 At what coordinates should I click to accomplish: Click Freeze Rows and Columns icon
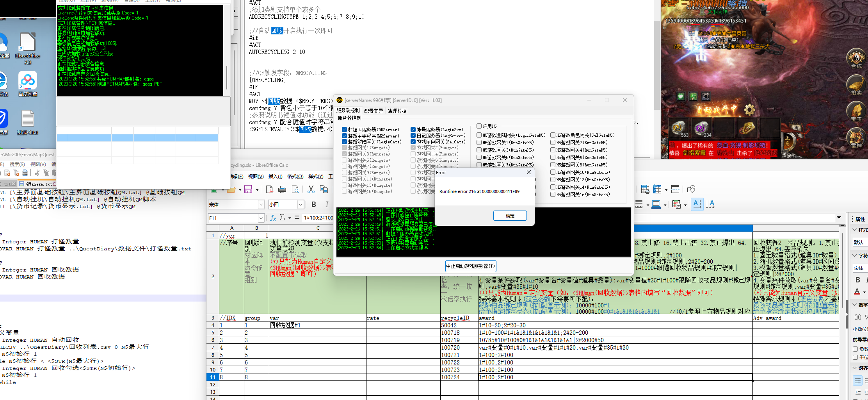(x=657, y=189)
